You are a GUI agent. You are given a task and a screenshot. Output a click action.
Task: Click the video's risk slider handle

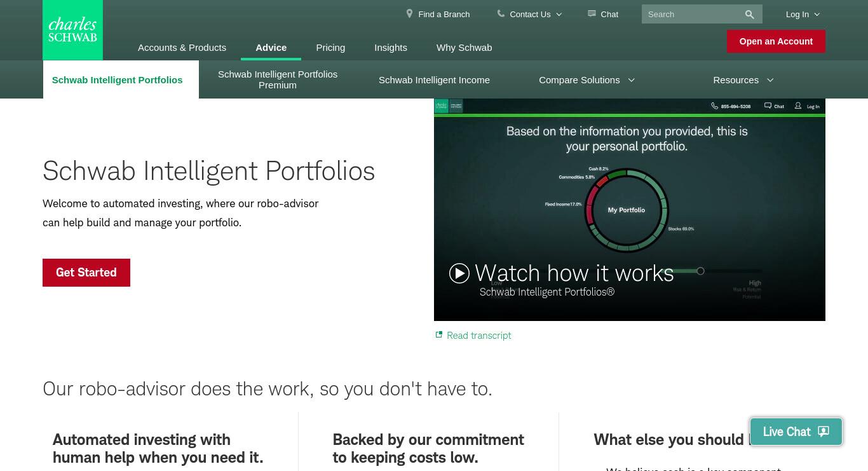point(700,271)
